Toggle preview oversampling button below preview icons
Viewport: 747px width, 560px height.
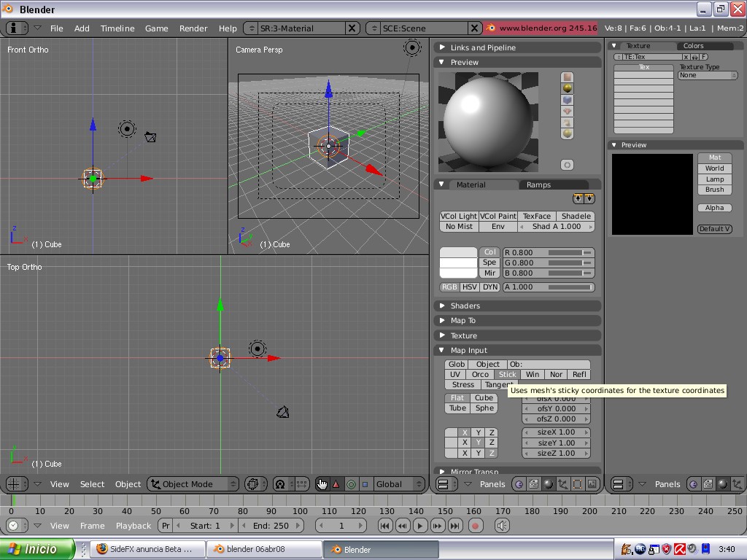tap(567, 166)
